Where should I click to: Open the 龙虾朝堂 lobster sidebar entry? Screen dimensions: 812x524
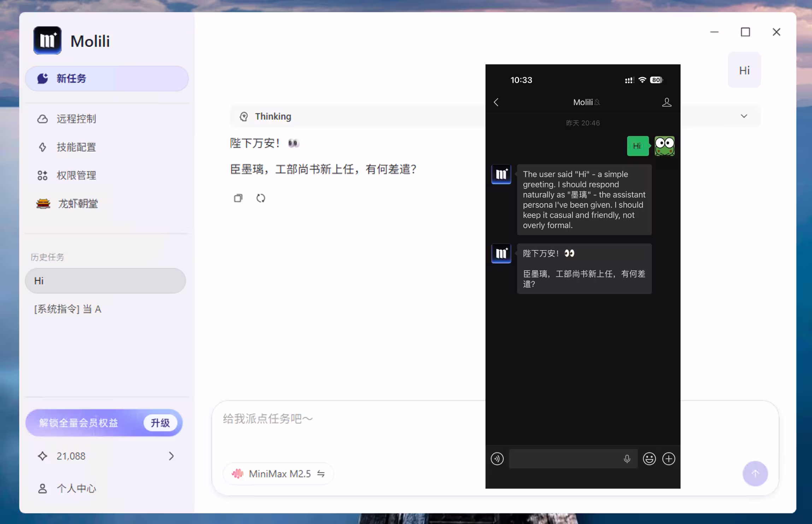(78, 204)
